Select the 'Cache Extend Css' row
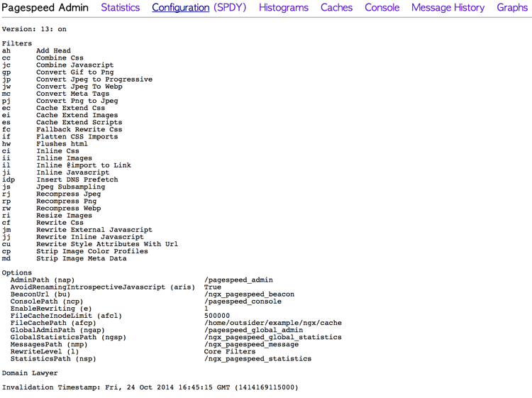 pos(53,108)
